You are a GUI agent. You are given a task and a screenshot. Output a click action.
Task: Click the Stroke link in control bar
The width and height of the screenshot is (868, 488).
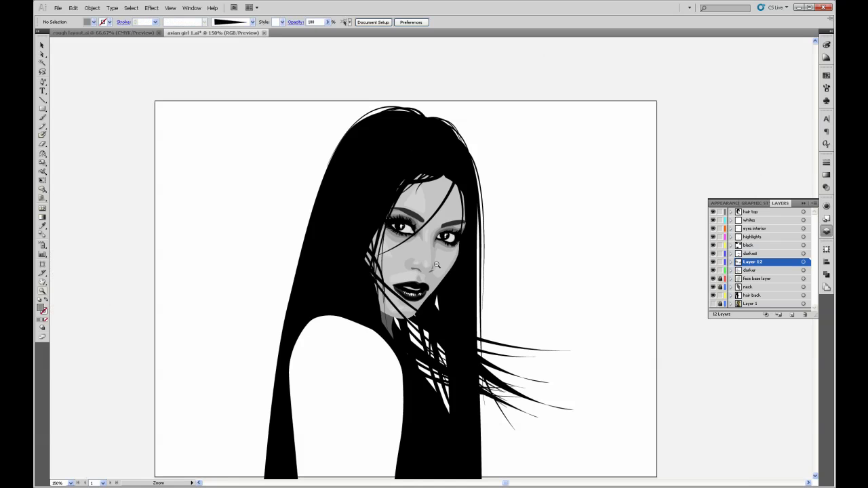tap(123, 22)
